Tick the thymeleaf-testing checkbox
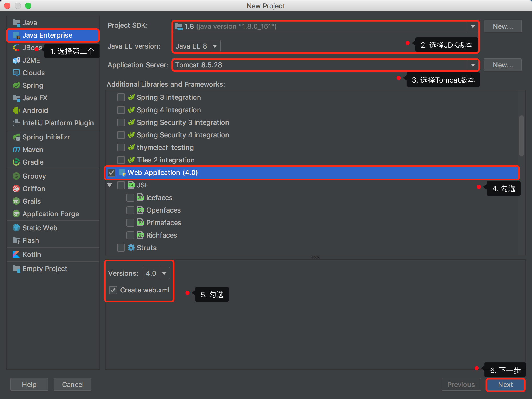The image size is (532, 399). click(121, 148)
